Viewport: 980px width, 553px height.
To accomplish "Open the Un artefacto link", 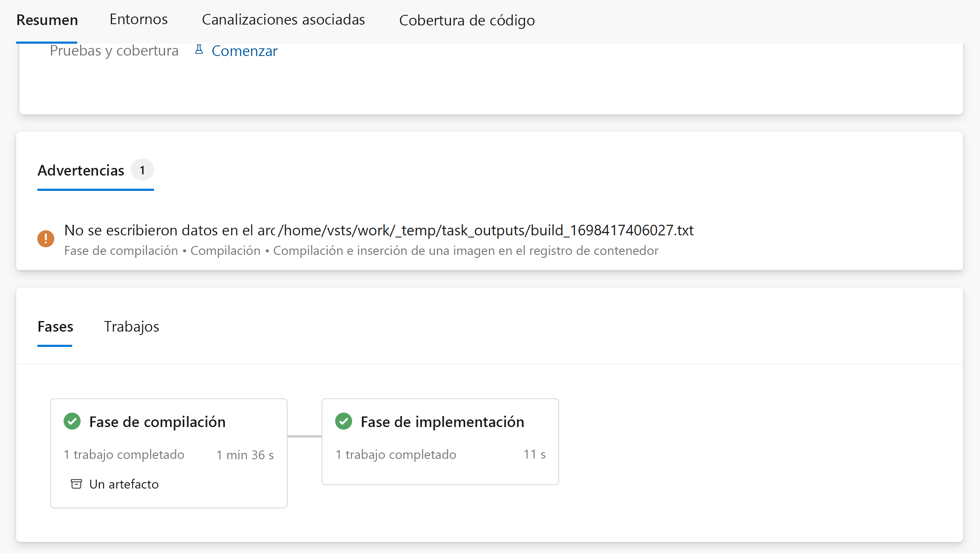I will (124, 484).
